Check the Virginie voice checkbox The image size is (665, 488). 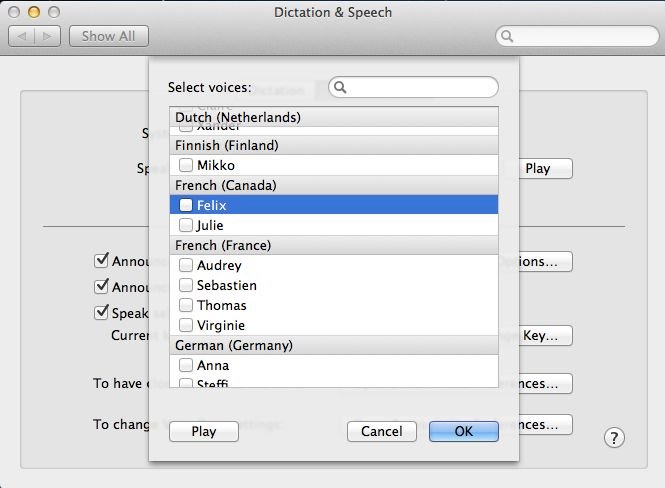186,325
